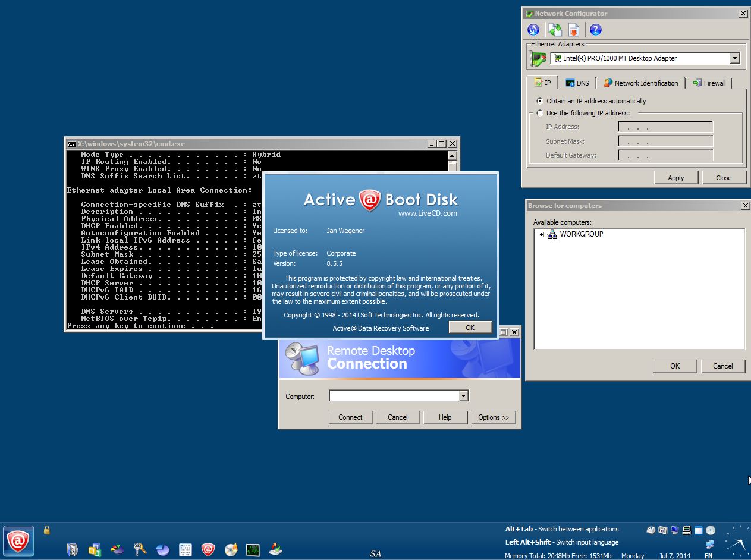Expand the WORKGROUP tree node
Viewport: 751px width, 560px height.
pos(541,234)
